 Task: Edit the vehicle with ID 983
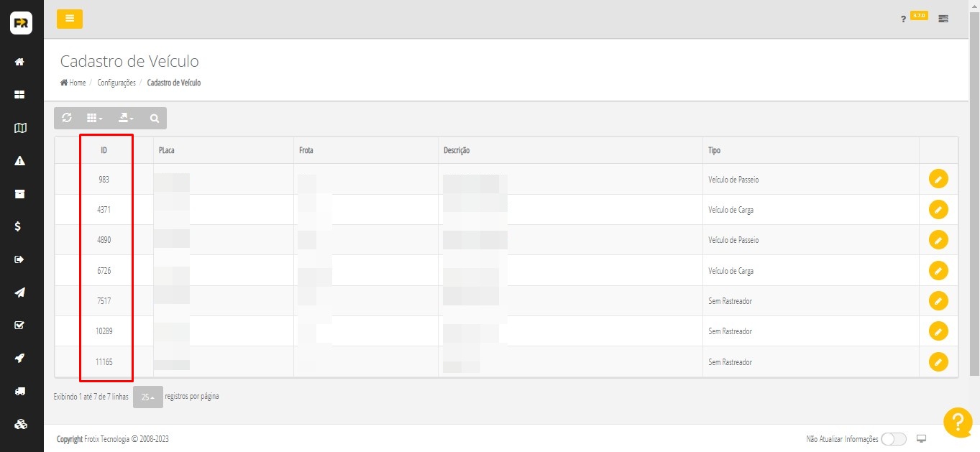938,179
